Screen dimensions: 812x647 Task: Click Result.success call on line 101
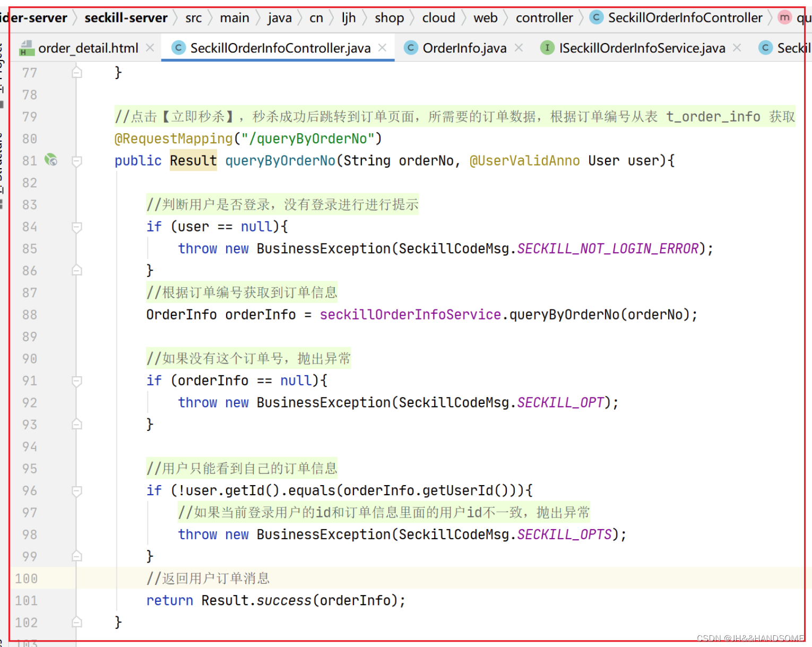click(x=256, y=600)
